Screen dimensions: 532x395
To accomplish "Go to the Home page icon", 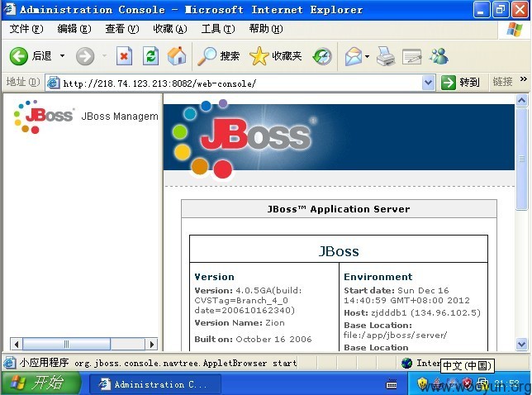I will click(177, 55).
